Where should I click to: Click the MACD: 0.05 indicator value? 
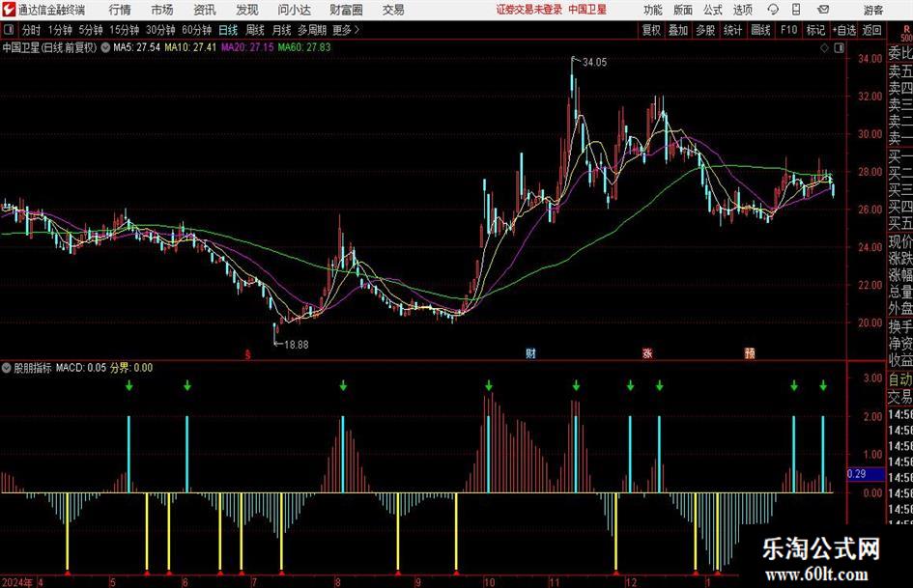tap(81, 368)
